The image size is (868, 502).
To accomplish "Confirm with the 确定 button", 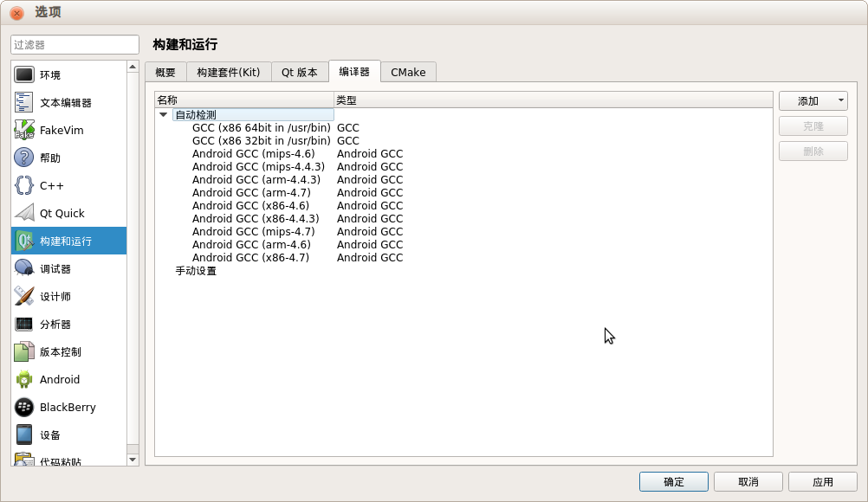I will tap(674, 481).
